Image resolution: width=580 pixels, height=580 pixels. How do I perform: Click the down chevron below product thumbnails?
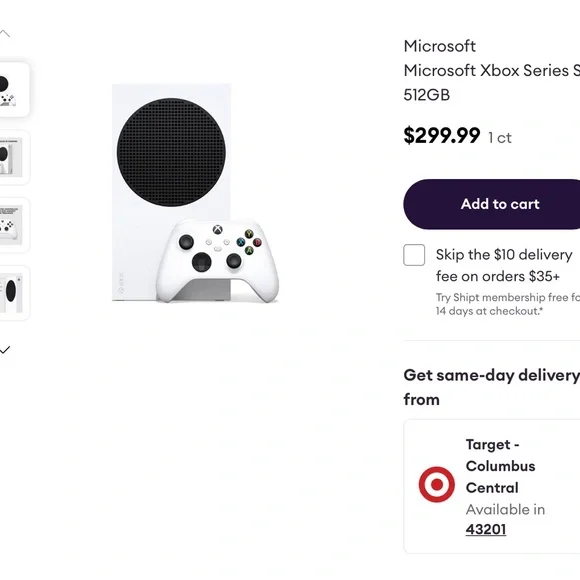4,350
